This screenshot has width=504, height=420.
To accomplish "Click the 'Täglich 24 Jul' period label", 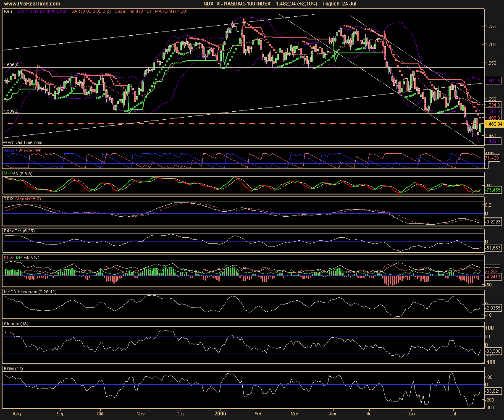I will pos(339,3).
